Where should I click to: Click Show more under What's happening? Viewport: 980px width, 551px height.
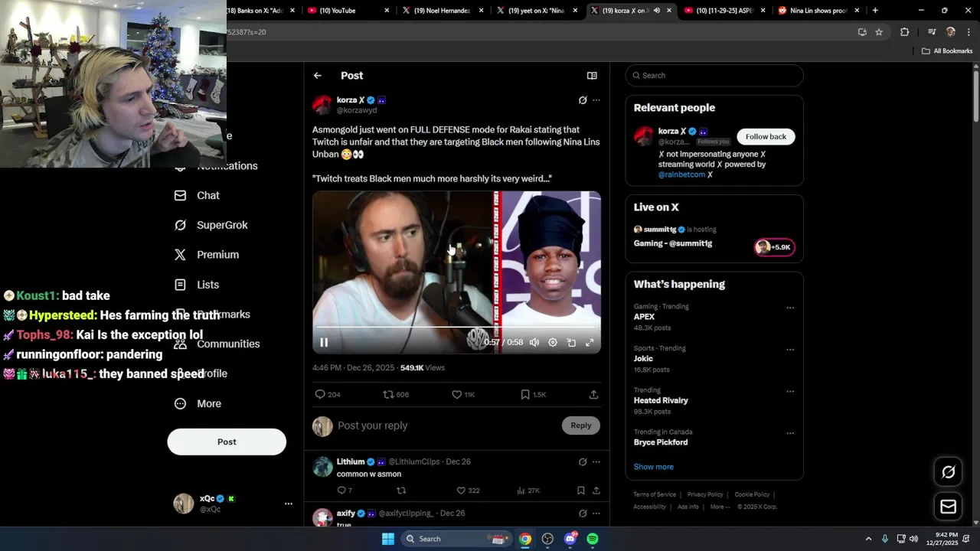click(653, 467)
